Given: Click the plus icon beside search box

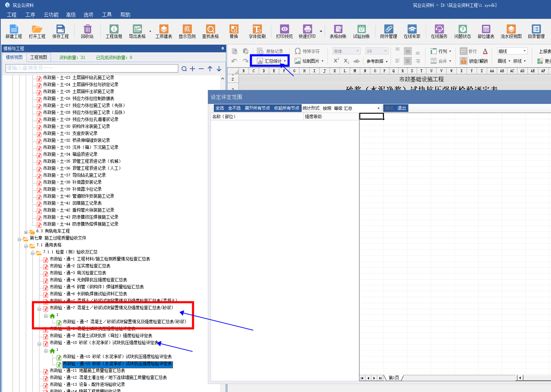Looking at the screenshot, I should click(x=193, y=69).
